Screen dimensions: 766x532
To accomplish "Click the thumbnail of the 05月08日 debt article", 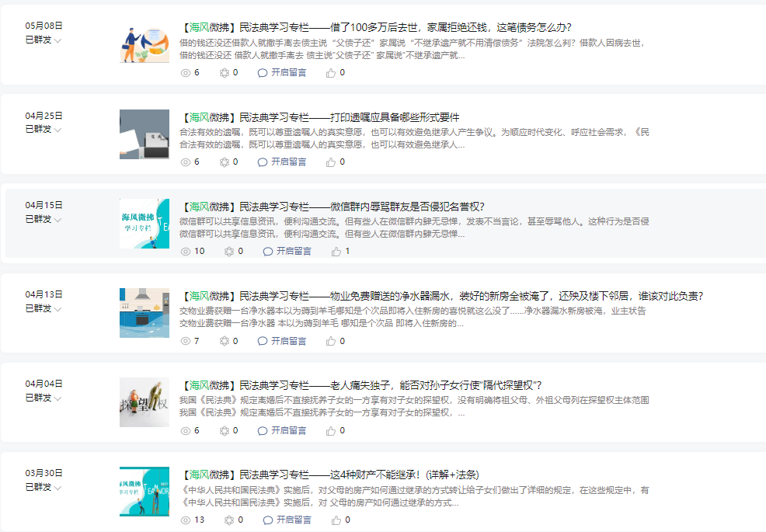I will click(x=144, y=45).
